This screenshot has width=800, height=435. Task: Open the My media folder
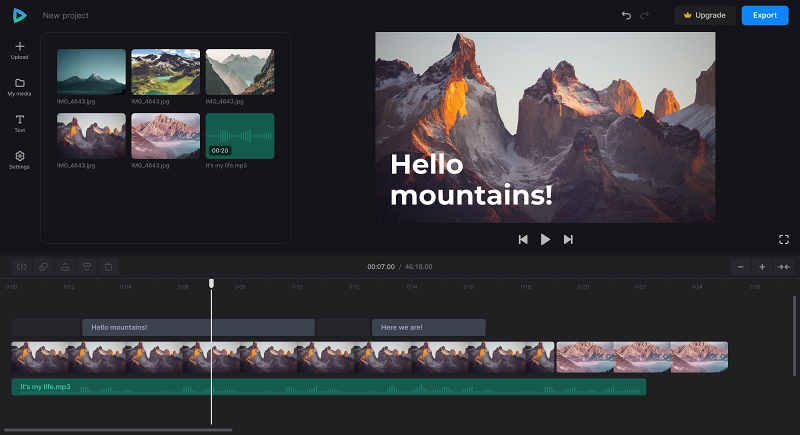[x=19, y=87]
